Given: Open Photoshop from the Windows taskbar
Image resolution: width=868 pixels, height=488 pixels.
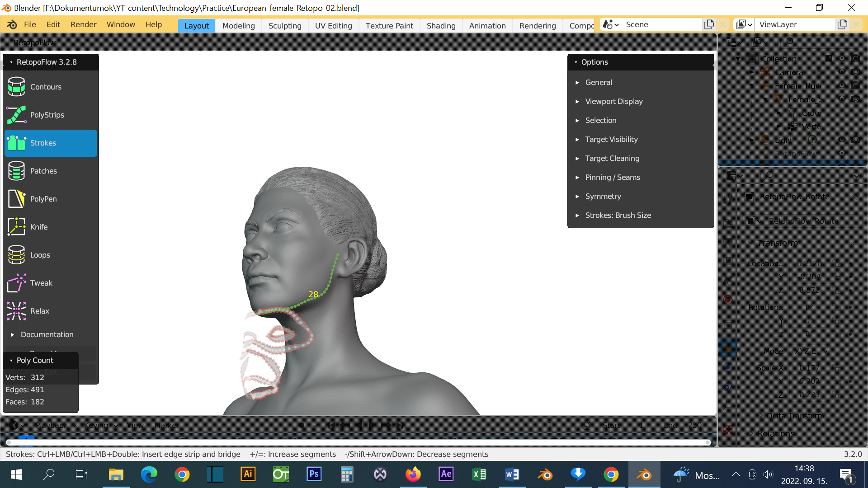Looking at the screenshot, I should (314, 474).
